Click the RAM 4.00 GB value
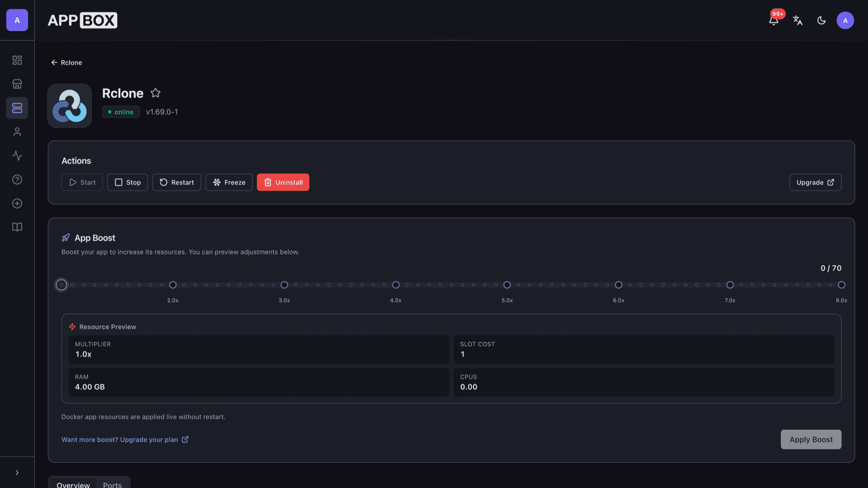Screen dimensions: 868x488 click(90, 387)
